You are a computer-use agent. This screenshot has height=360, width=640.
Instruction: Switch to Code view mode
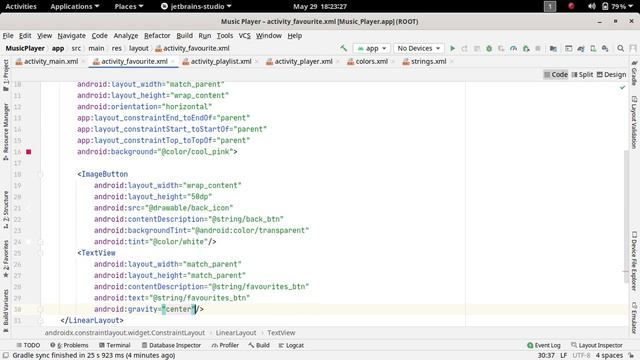tap(556, 74)
